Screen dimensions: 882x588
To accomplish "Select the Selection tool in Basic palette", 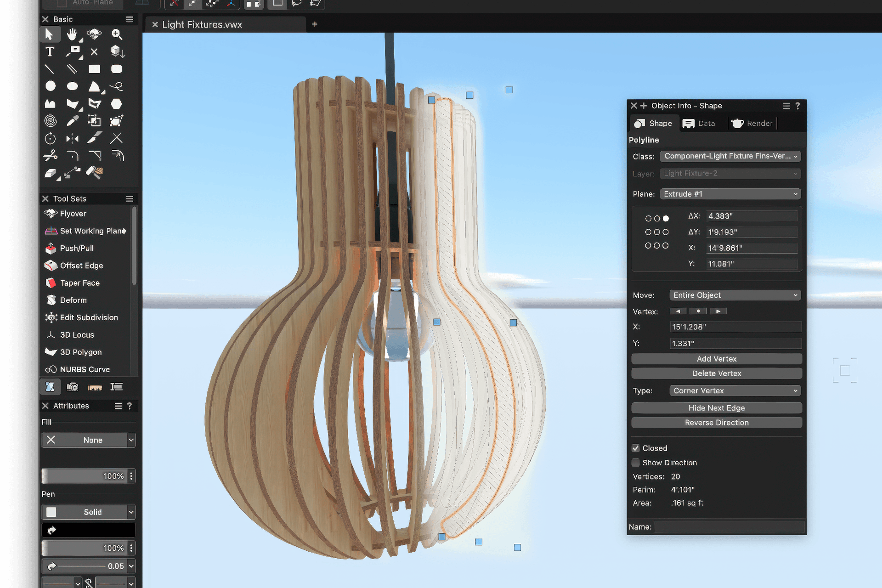I will click(50, 34).
